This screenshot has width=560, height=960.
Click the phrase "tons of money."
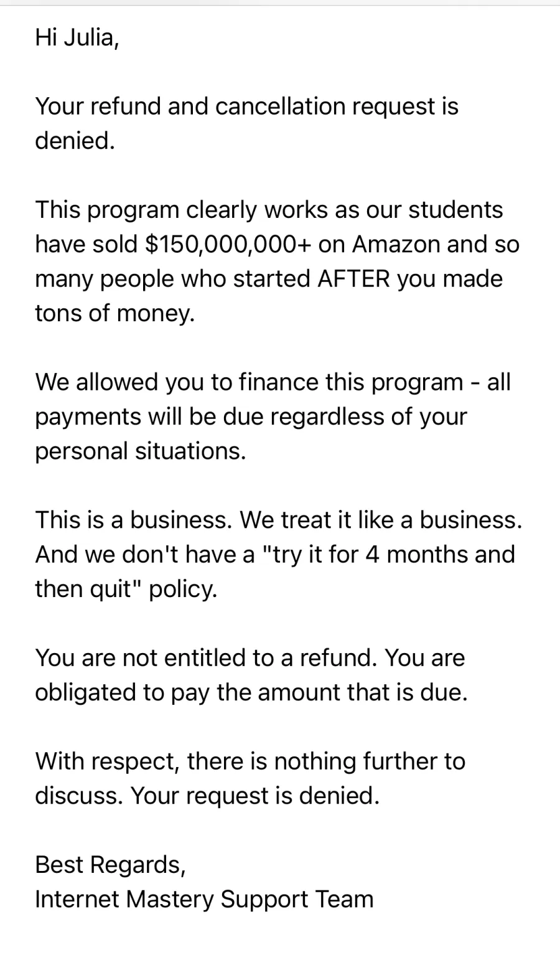[x=114, y=313]
